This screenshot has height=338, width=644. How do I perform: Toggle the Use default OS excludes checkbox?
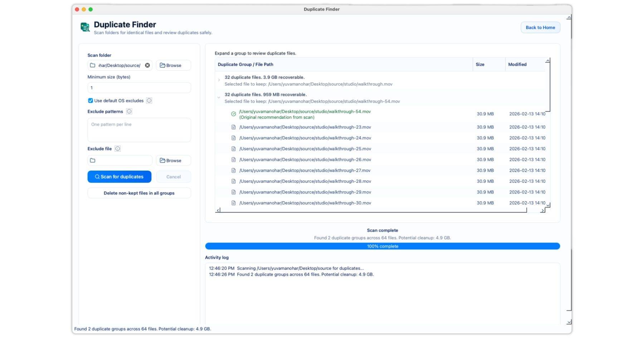click(91, 101)
